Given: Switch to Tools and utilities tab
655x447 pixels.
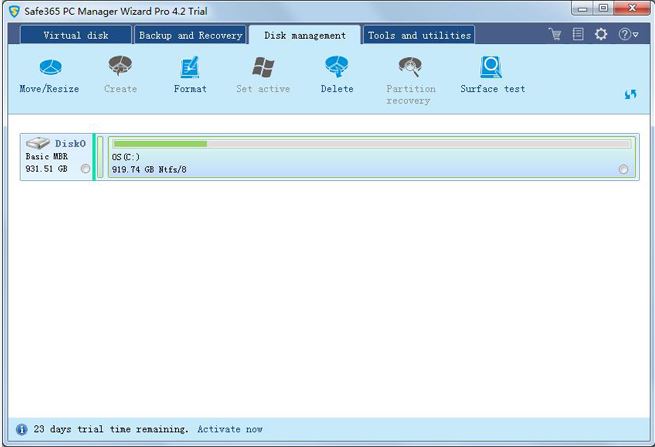Looking at the screenshot, I should 419,35.
